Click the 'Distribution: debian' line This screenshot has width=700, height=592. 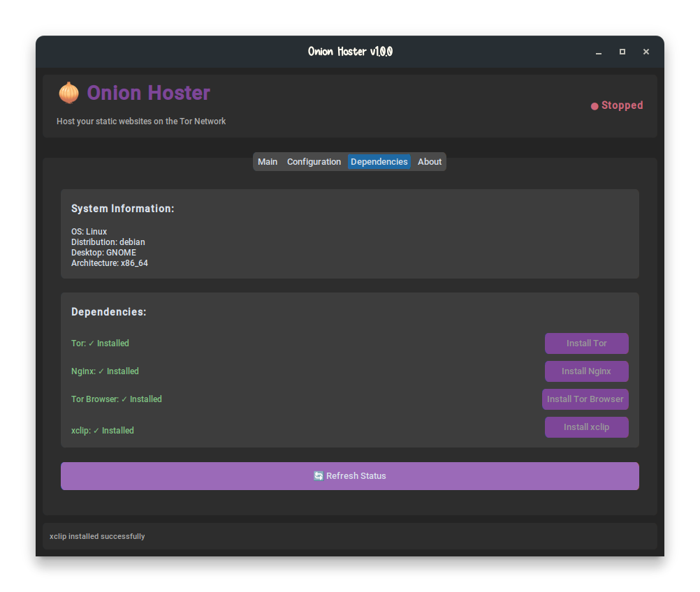coord(108,242)
